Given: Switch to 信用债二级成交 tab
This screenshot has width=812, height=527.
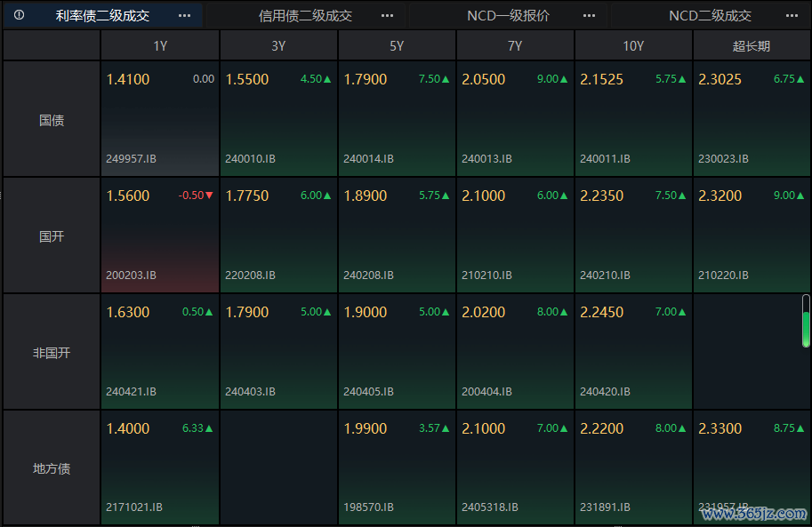Looking at the screenshot, I should pos(305,15).
